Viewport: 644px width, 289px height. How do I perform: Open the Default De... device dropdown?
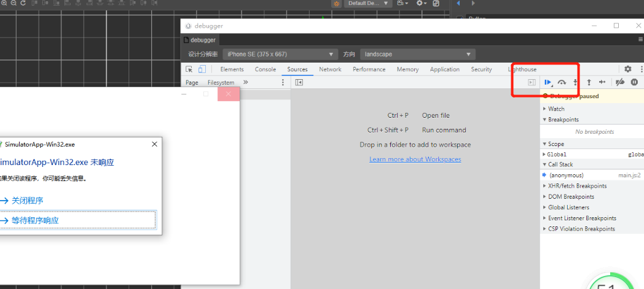pos(368,3)
